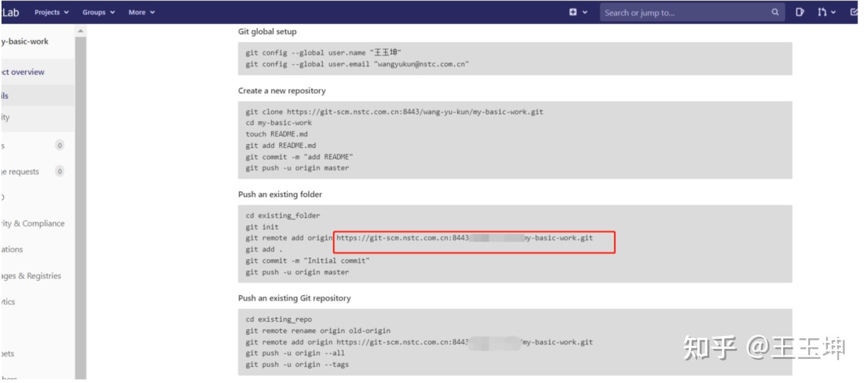This screenshot has width=868, height=383.
Task: Click the 'git push -u origin --tags' line
Action: [x=297, y=364]
